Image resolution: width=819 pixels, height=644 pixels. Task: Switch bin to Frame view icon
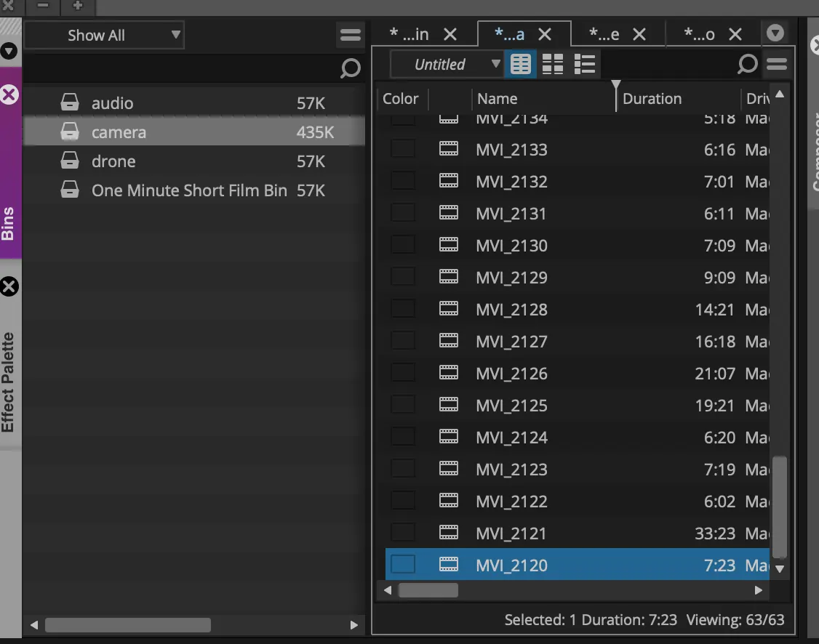coord(553,64)
